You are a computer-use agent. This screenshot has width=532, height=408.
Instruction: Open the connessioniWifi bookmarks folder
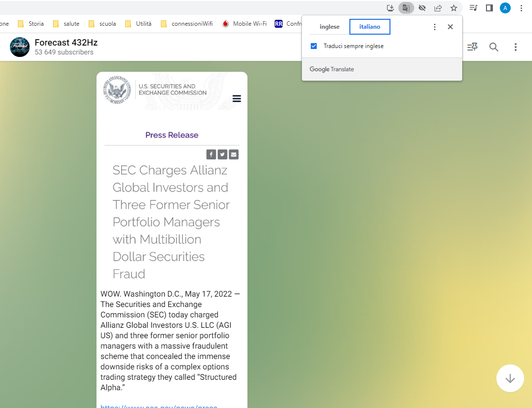point(187,24)
